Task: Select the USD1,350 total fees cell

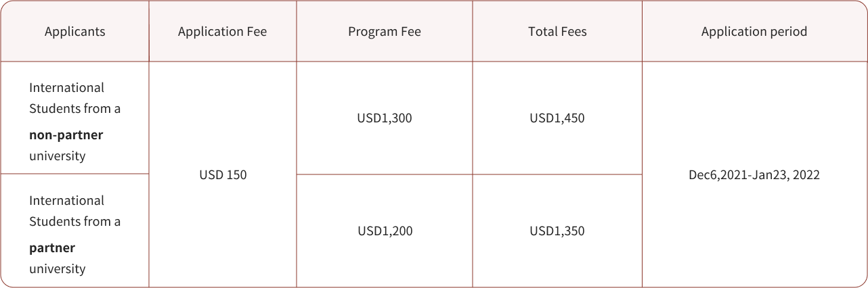Action: (x=557, y=231)
